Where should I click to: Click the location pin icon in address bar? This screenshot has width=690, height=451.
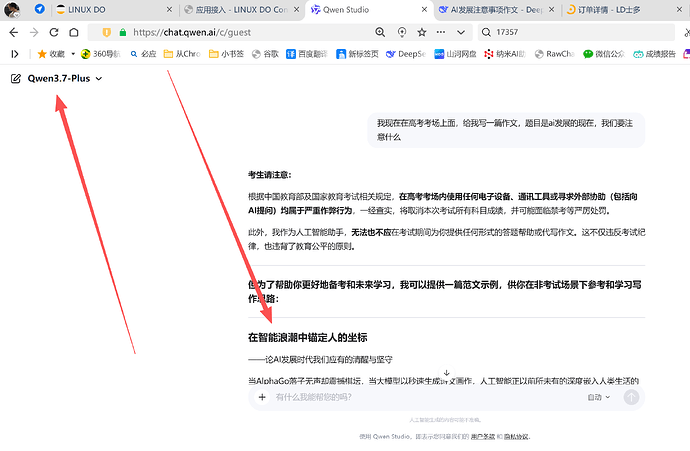coord(402,32)
